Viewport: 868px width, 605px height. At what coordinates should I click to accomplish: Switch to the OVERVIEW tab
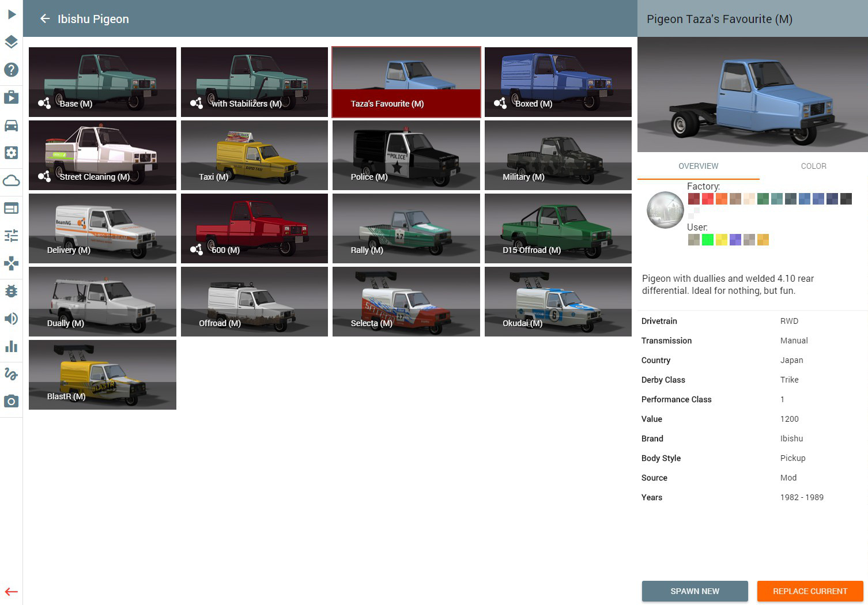tap(699, 166)
